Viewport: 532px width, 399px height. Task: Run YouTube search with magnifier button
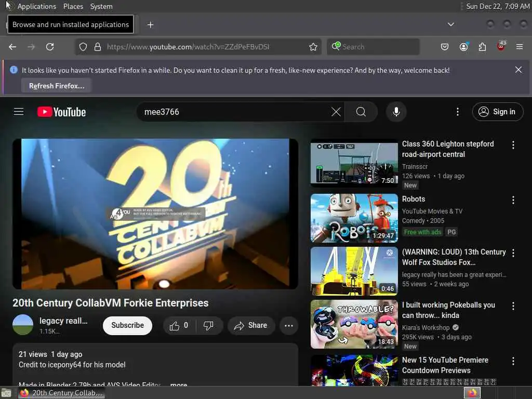pyautogui.click(x=361, y=112)
